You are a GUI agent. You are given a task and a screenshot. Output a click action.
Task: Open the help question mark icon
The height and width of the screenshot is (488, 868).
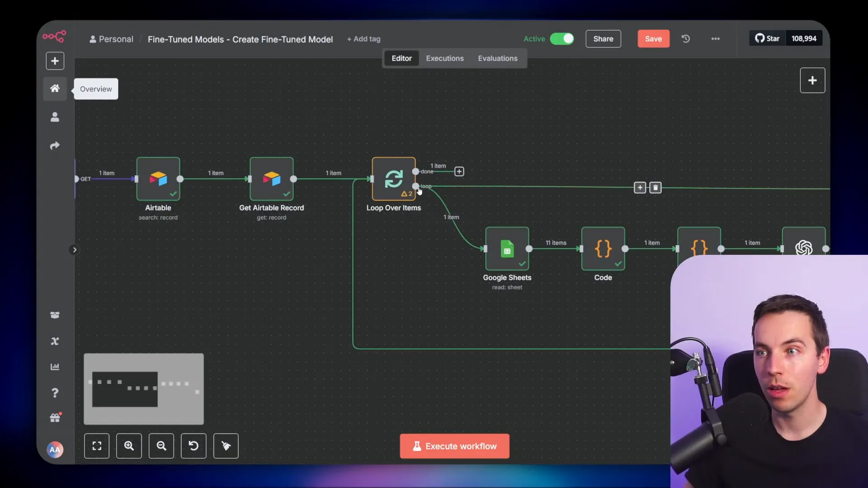click(x=55, y=393)
